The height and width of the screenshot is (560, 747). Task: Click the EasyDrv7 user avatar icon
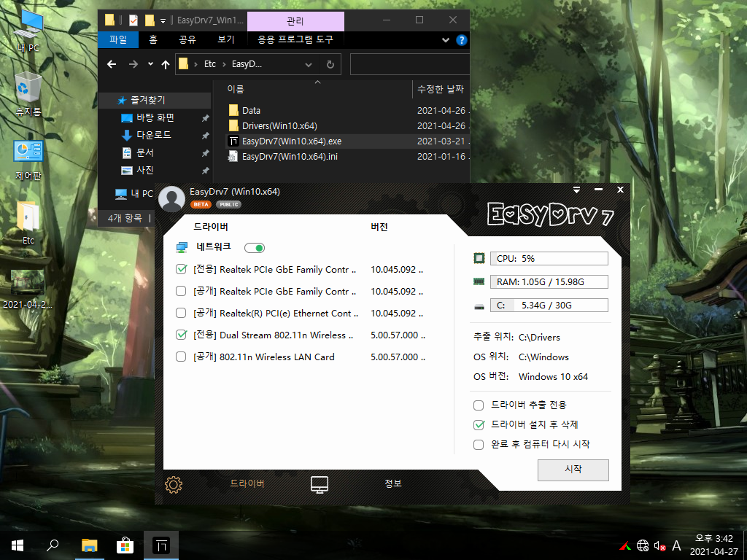[171, 198]
